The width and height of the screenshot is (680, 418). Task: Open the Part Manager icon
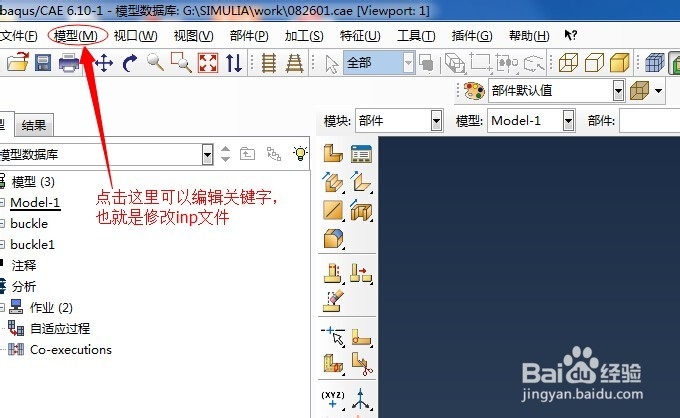(361, 153)
